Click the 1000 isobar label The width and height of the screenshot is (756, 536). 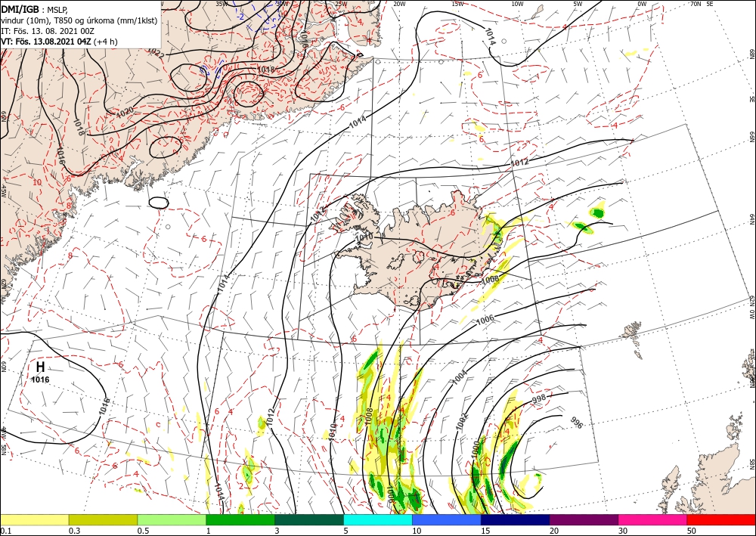click(476, 448)
